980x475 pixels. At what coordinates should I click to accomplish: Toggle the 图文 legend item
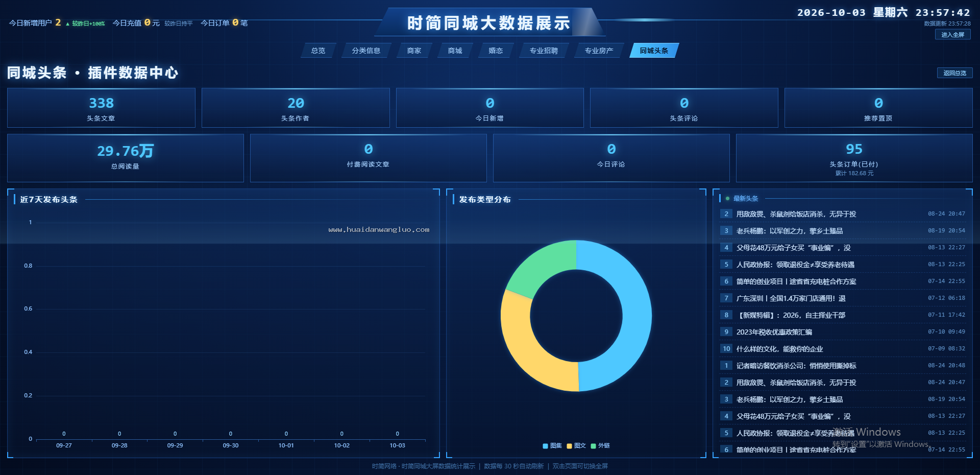click(x=576, y=446)
